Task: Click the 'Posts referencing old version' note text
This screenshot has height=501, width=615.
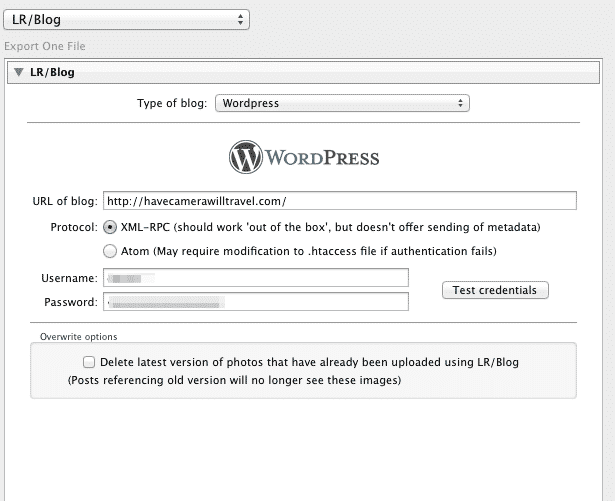Action: [234, 380]
